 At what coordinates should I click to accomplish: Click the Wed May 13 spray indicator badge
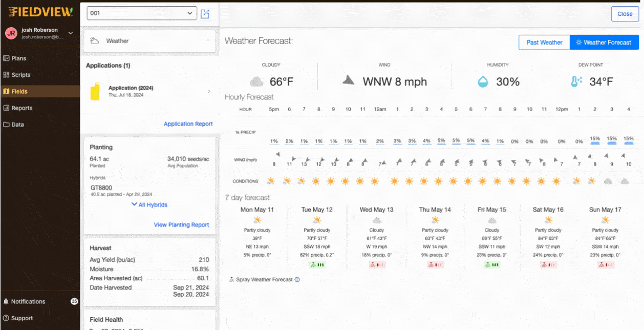[377, 265]
